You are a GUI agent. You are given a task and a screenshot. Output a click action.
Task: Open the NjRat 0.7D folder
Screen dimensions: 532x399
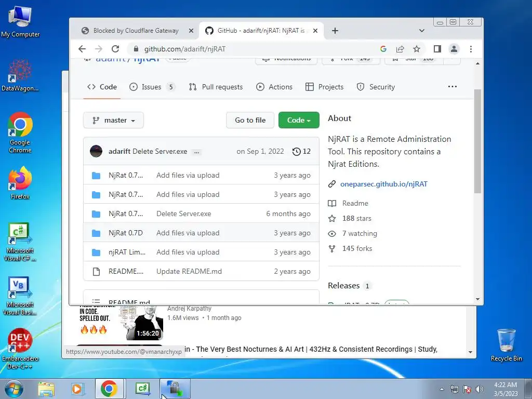coord(126,233)
